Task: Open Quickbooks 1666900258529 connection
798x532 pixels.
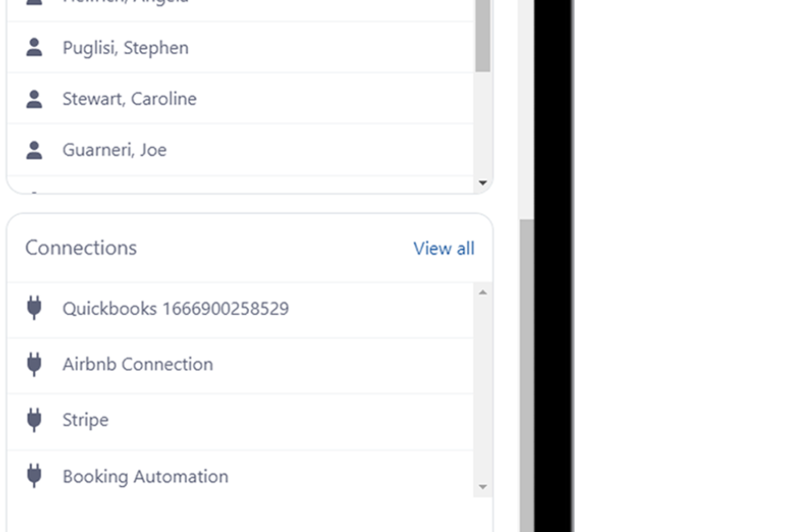Action: [175, 309]
